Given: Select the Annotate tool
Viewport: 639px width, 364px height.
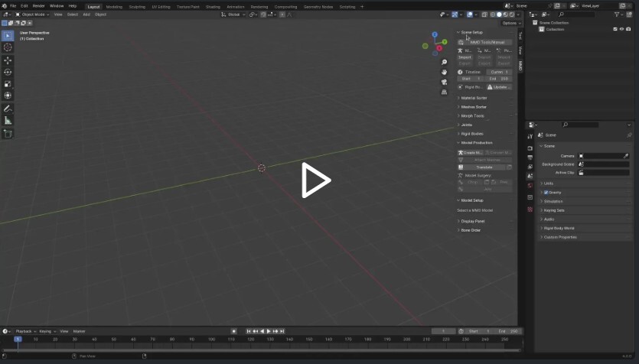Looking at the screenshot, I should point(8,109).
